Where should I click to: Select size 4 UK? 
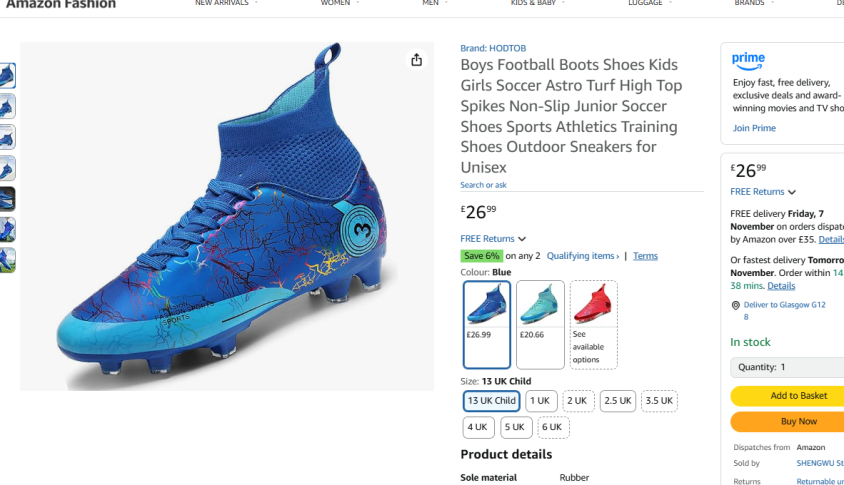click(478, 427)
